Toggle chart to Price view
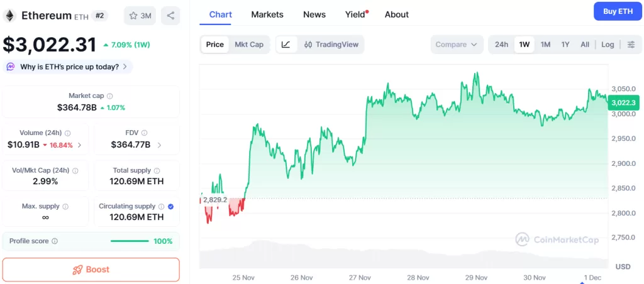 (x=215, y=45)
